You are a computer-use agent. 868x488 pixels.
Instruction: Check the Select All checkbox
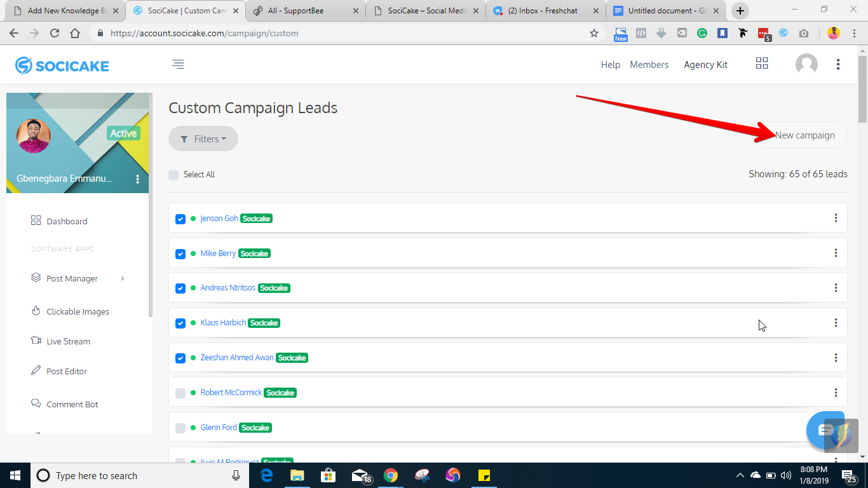(x=173, y=175)
